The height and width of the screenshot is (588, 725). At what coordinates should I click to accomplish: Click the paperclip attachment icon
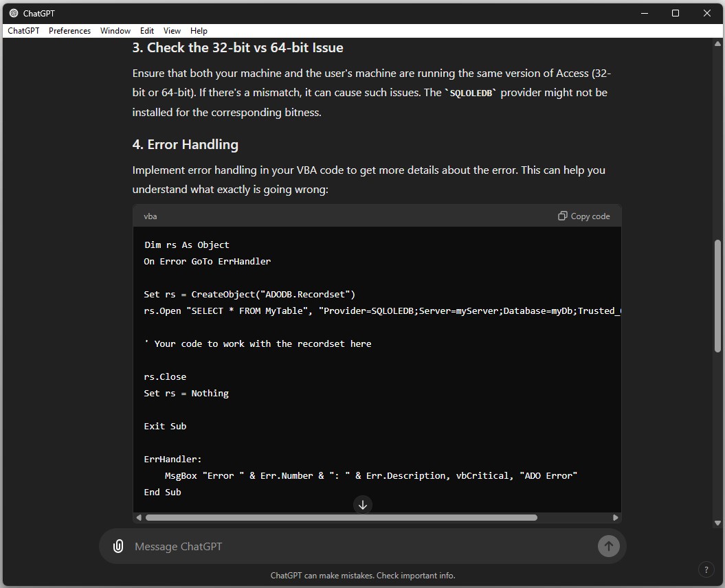point(118,546)
